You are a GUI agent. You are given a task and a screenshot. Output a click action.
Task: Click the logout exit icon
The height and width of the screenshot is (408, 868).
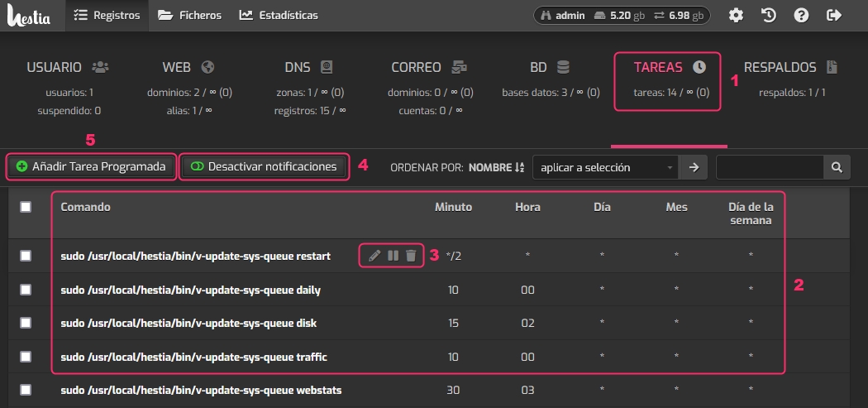834,15
